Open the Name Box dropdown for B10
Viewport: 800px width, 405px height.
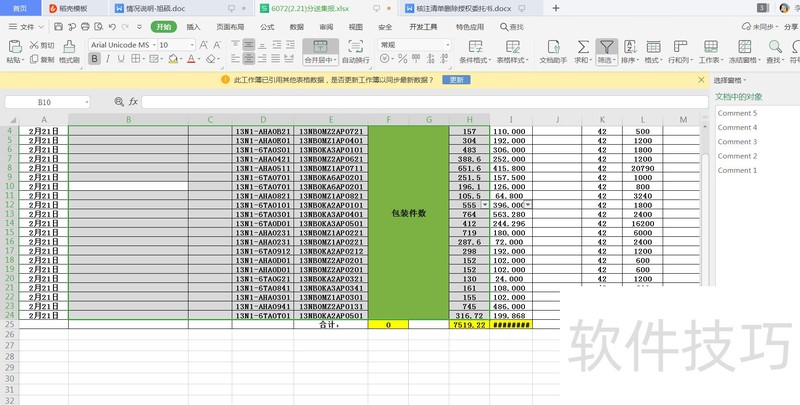tap(87, 102)
